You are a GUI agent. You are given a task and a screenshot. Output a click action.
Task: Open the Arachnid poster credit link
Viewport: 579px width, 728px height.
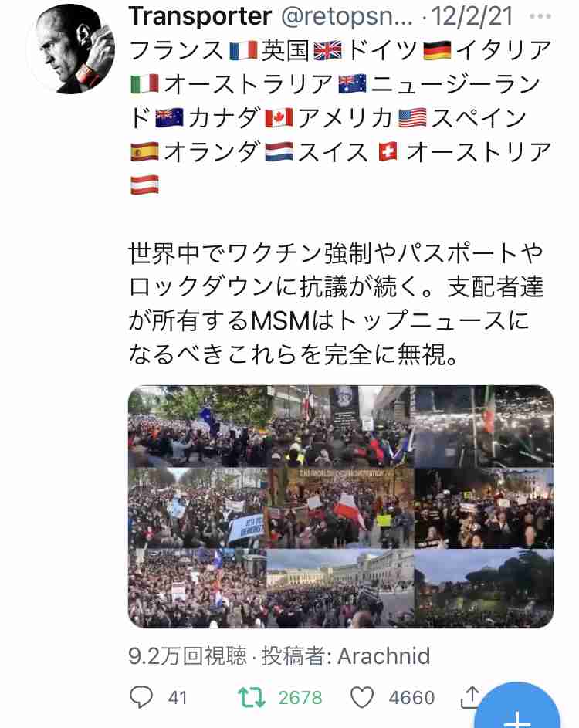point(384,656)
